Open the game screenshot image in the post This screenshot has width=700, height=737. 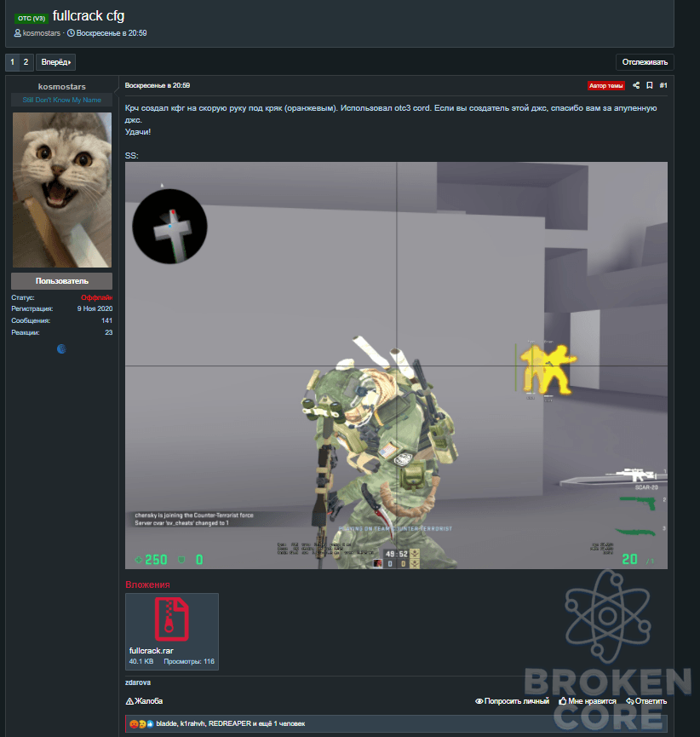coord(396,366)
